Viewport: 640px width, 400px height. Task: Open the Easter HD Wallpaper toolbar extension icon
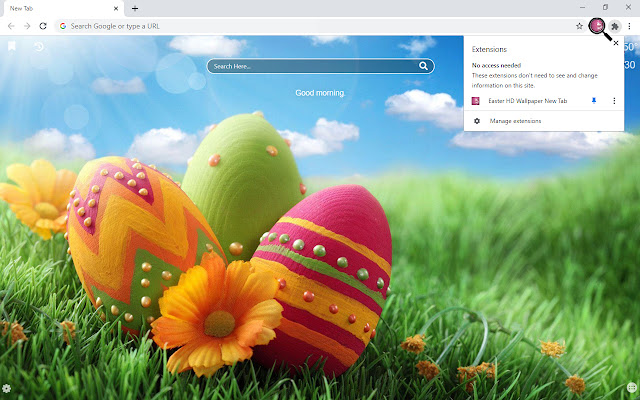point(597,26)
